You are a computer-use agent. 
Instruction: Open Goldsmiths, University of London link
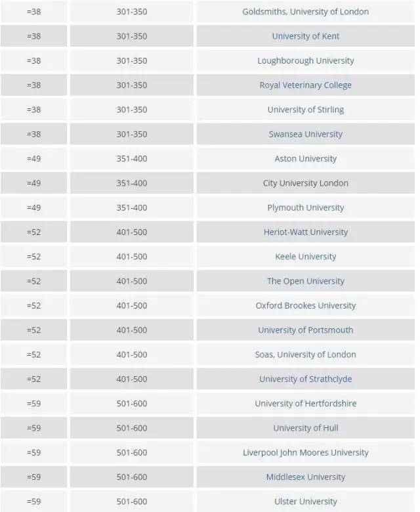click(x=305, y=12)
